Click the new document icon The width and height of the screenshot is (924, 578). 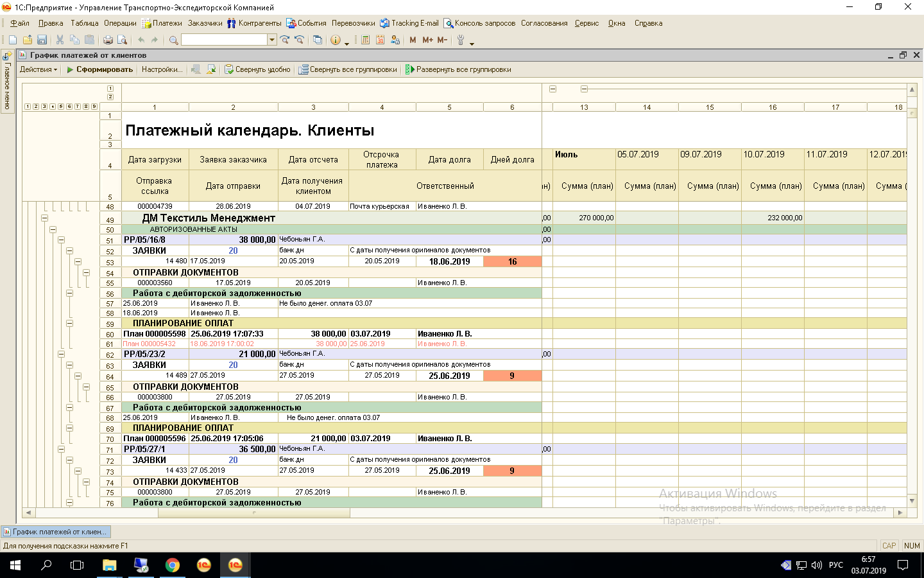[x=13, y=40]
